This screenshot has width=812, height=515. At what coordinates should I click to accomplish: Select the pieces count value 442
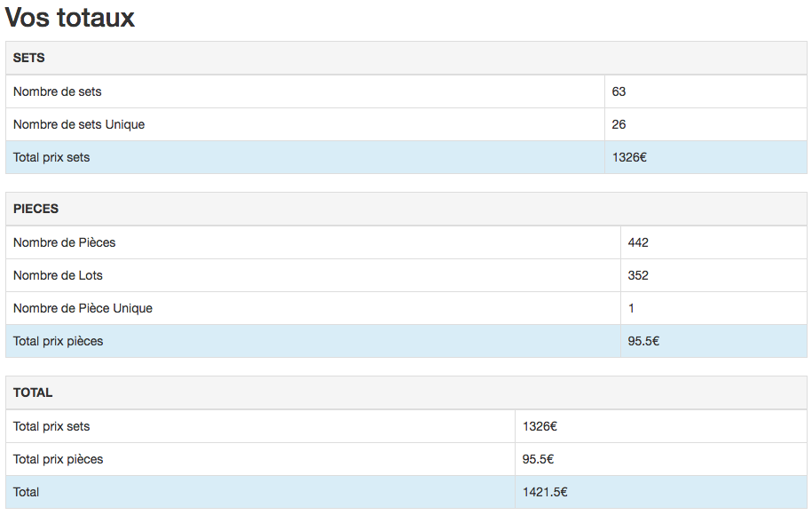pyautogui.click(x=638, y=242)
